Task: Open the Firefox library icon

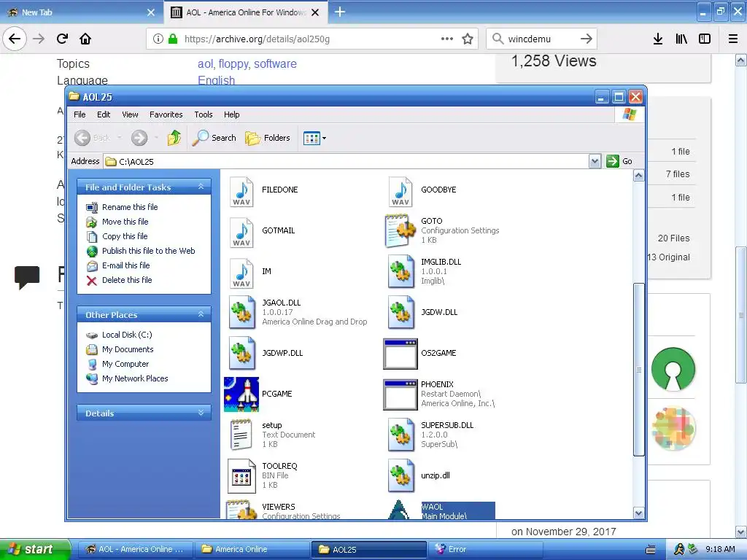Action: pos(681,39)
